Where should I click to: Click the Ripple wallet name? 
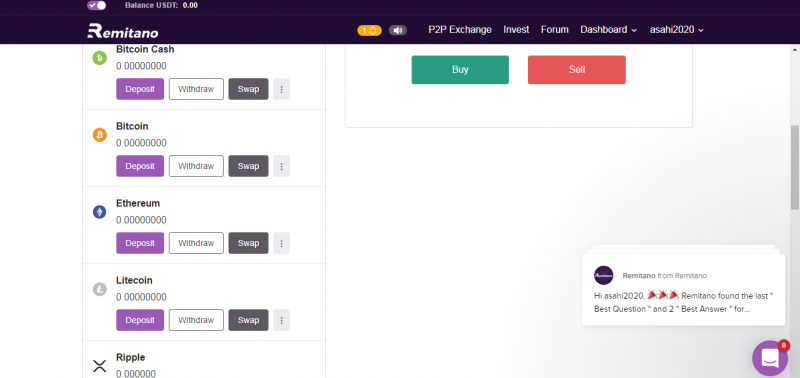[x=131, y=357]
